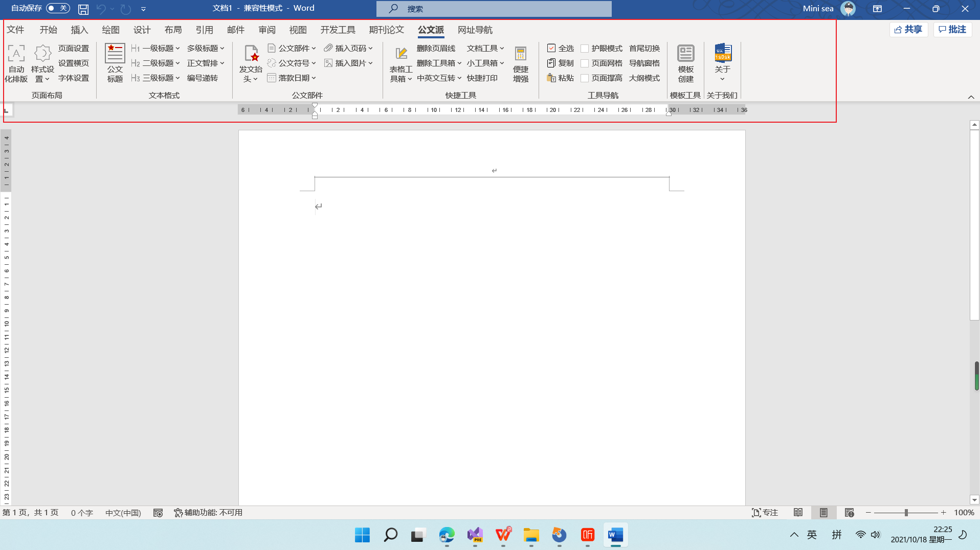Open the 关于 about icon
This screenshot has height=550, width=980.
[723, 53]
